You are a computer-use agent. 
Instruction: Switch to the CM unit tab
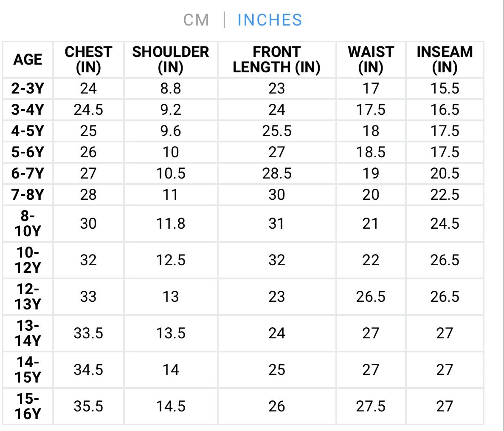pyautogui.click(x=196, y=20)
